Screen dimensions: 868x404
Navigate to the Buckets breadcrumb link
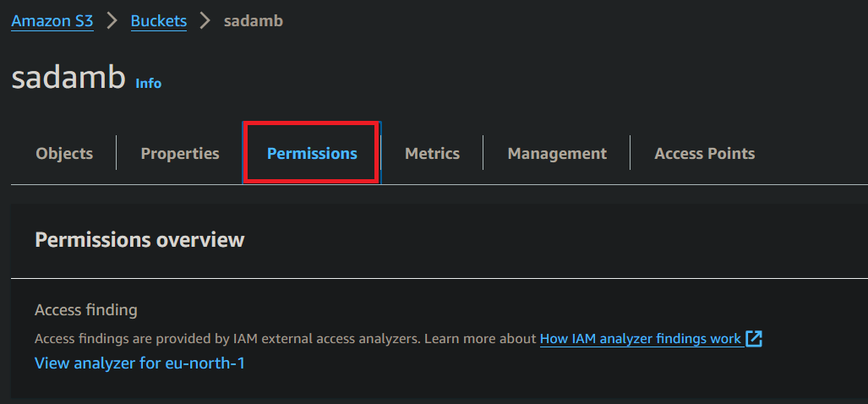(x=159, y=21)
